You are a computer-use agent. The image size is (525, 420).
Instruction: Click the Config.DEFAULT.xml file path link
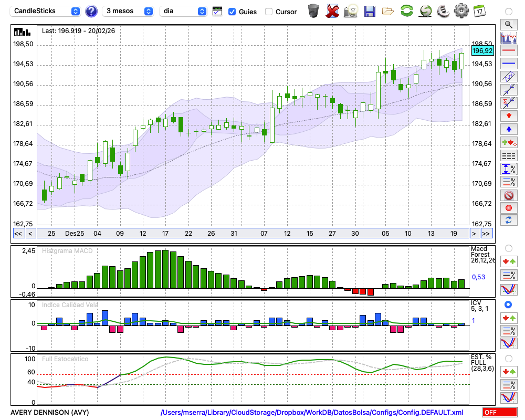312,413
